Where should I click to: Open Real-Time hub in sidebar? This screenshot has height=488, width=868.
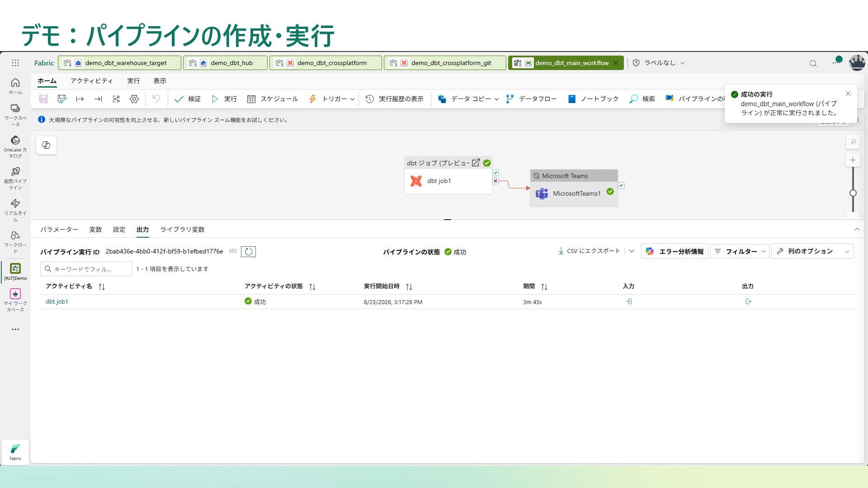(x=15, y=210)
